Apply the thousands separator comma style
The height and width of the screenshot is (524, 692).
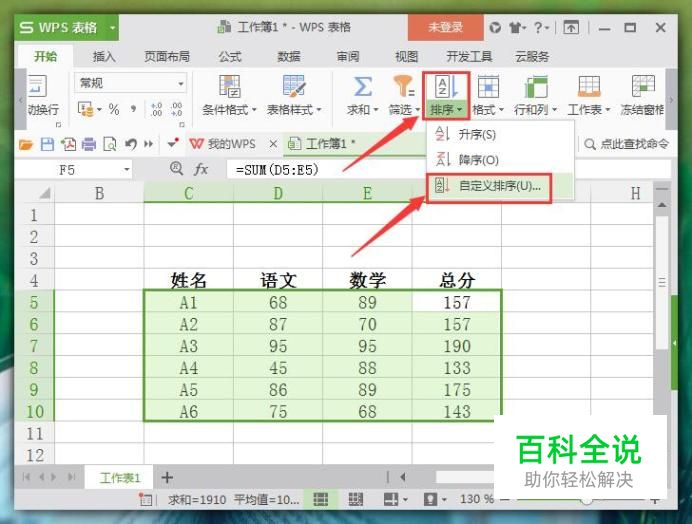click(133, 109)
